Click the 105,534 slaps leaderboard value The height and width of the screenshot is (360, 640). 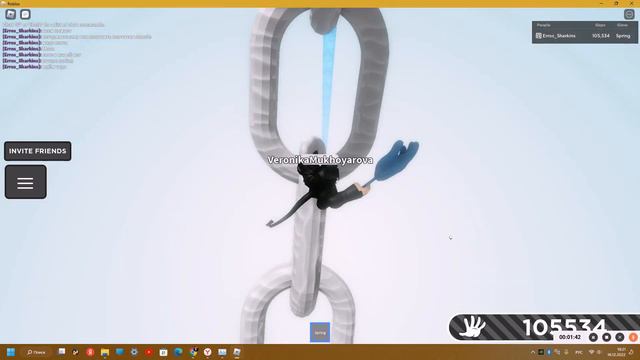601,36
